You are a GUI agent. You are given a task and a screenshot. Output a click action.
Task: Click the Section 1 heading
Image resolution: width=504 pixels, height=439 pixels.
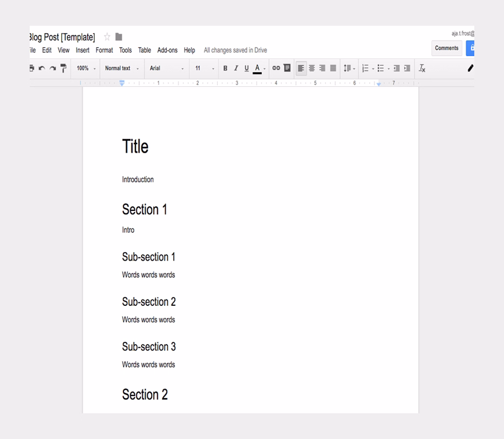(x=145, y=209)
